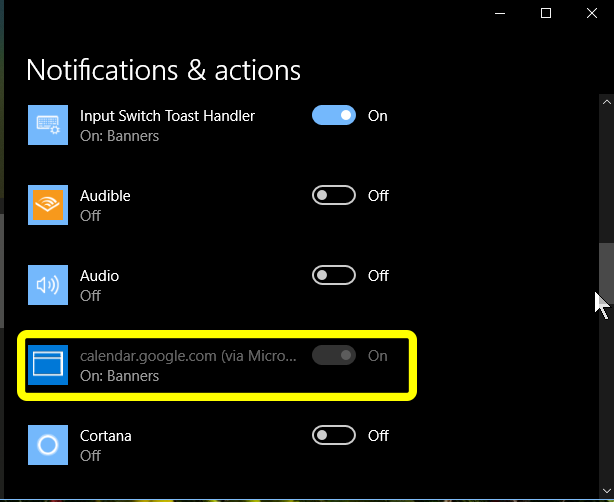Open the calendar.google.com notification entry text
Image resolution: width=614 pixels, height=502 pixels.
[188, 356]
